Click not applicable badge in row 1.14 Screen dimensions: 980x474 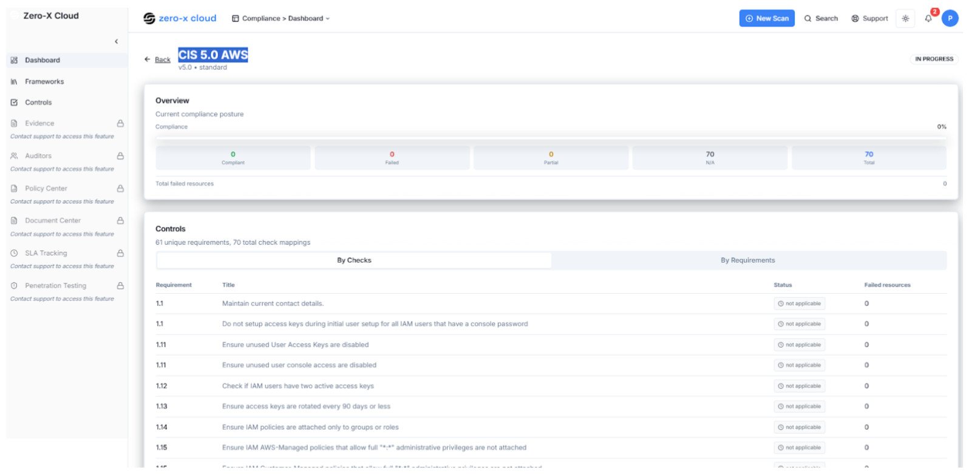(x=799, y=427)
